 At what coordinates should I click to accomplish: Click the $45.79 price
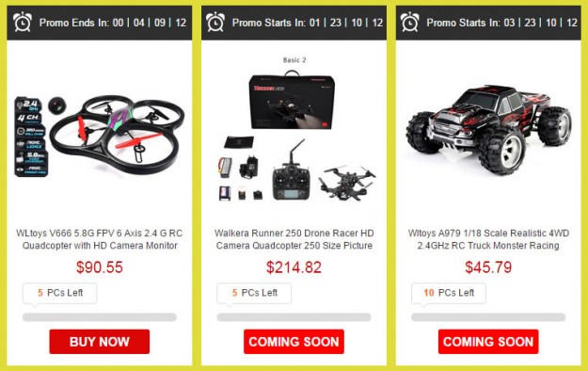[488, 267]
